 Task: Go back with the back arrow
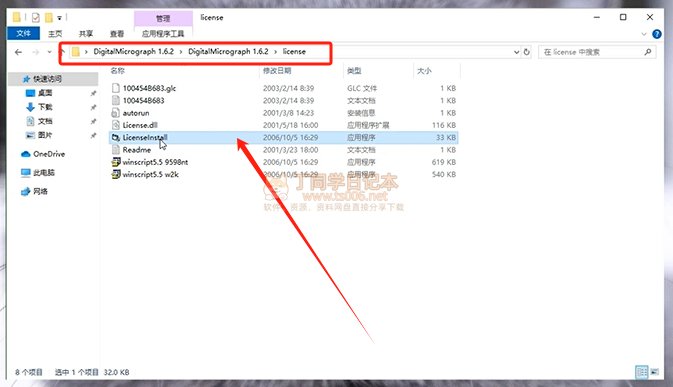click(18, 52)
